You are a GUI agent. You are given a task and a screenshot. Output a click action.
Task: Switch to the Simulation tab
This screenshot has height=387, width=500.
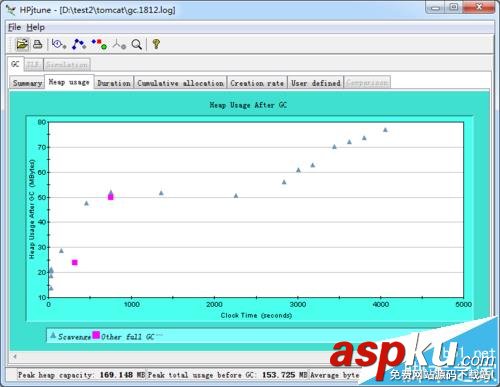tap(67, 65)
